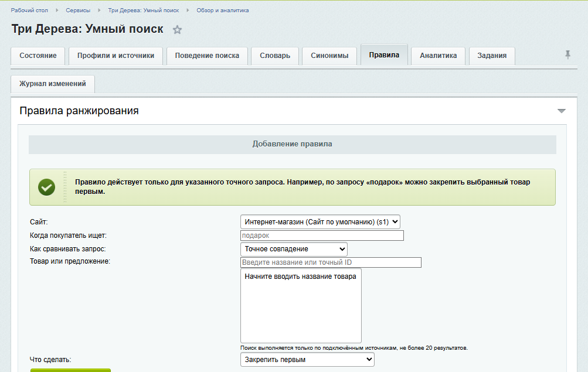The height and width of the screenshot is (372, 588).
Task: Click the Сайт: field label
Action: [x=39, y=222]
